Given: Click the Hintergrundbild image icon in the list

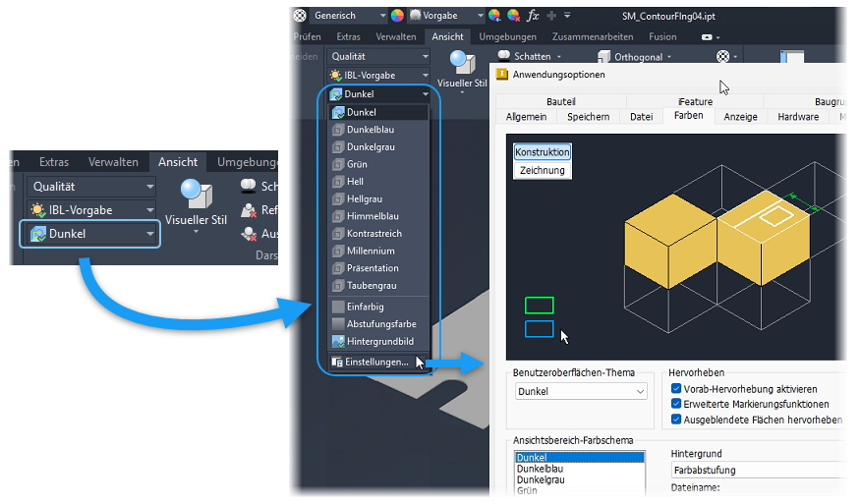Looking at the screenshot, I should [x=338, y=342].
